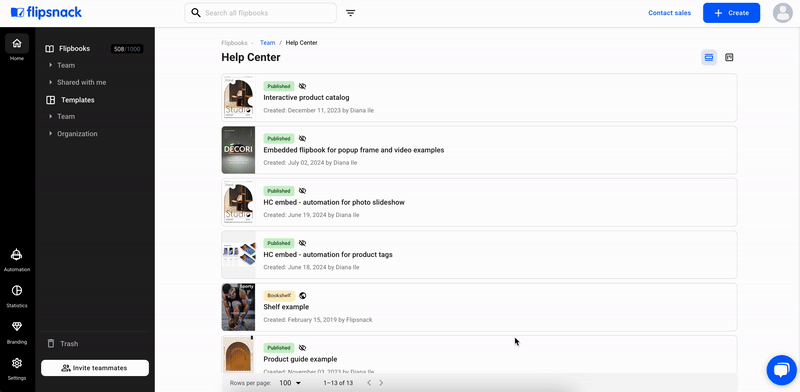Open the photo slideshow flipbook thumbnail
The width and height of the screenshot is (800, 392).
coord(238,202)
